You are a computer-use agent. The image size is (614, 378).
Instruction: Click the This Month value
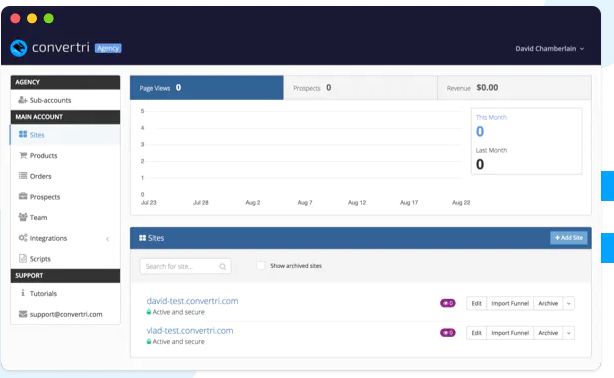pyautogui.click(x=480, y=132)
